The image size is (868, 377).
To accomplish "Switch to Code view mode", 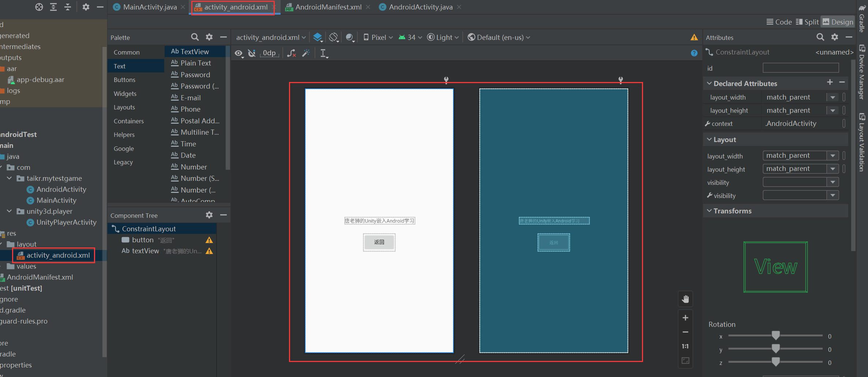I will 779,22.
